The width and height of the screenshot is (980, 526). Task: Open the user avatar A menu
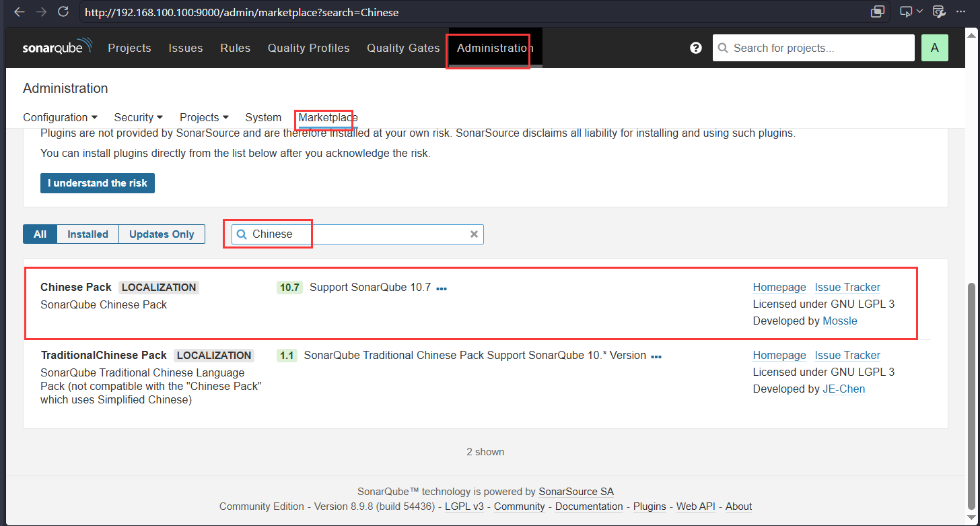pyautogui.click(x=934, y=48)
